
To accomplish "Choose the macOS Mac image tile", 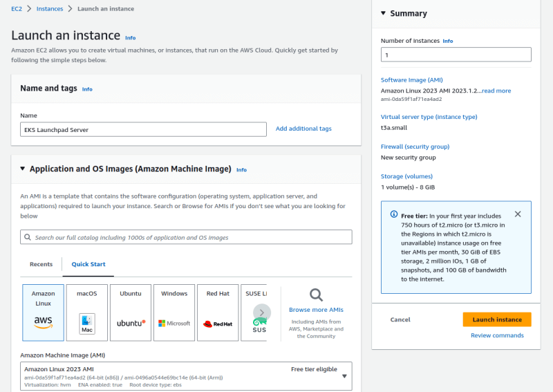I will (x=87, y=312).
